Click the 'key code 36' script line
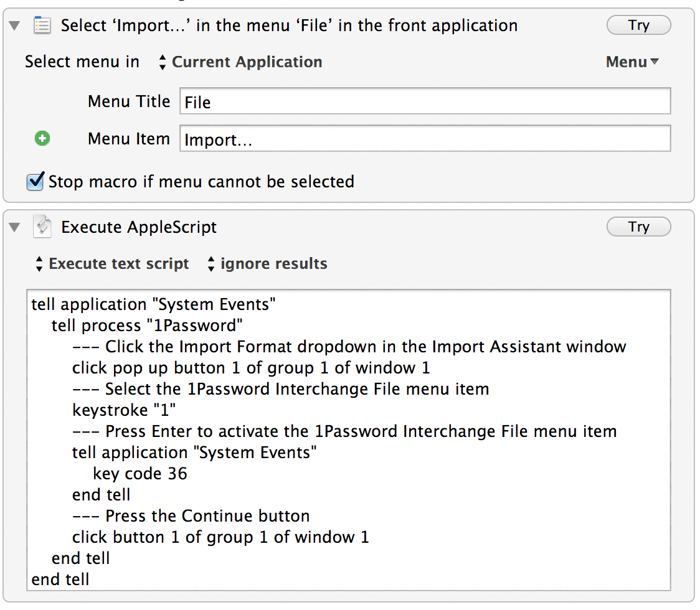 140,474
